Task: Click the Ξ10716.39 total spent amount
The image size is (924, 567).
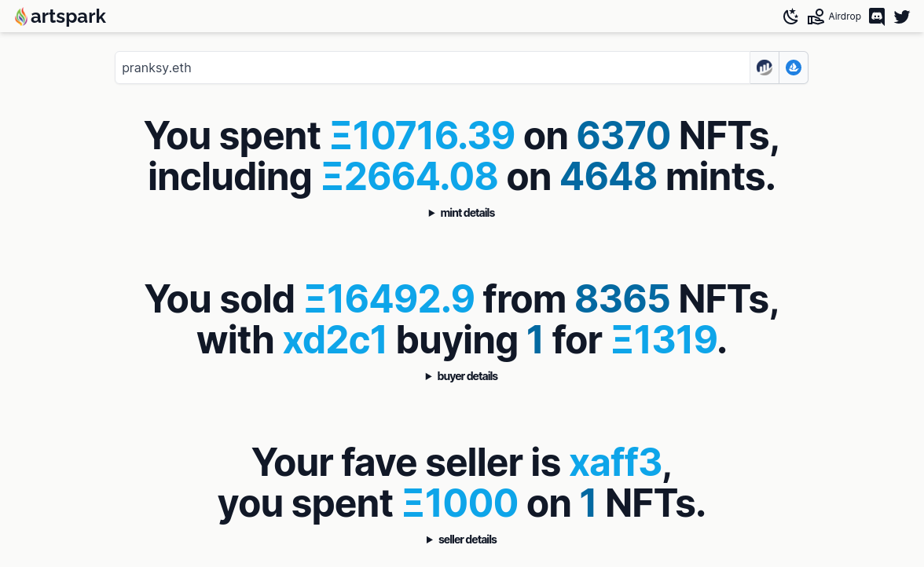Action: click(423, 136)
